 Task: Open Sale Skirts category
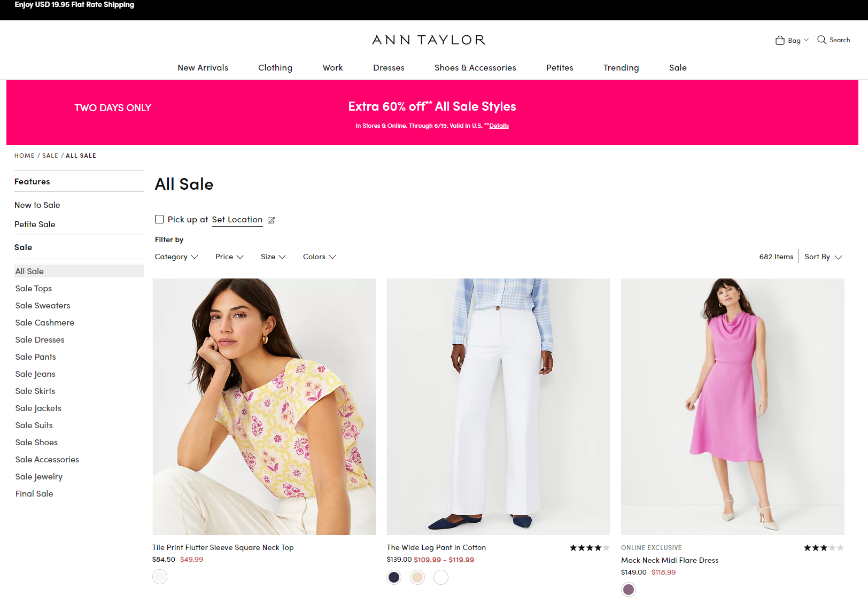coord(35,391)
